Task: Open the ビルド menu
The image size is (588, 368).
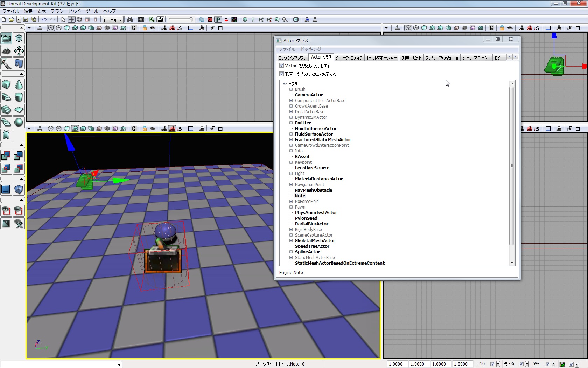Action: (74, 11)
